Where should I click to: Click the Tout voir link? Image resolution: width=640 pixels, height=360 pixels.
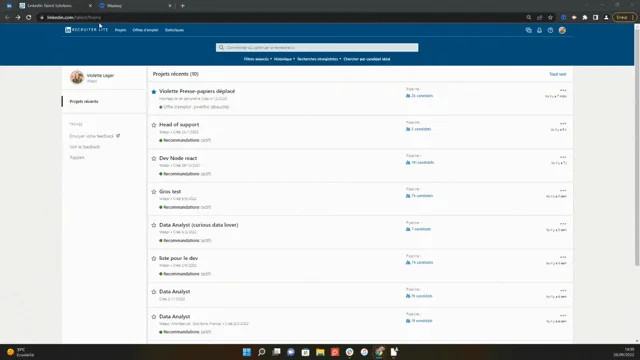(558, 74)
